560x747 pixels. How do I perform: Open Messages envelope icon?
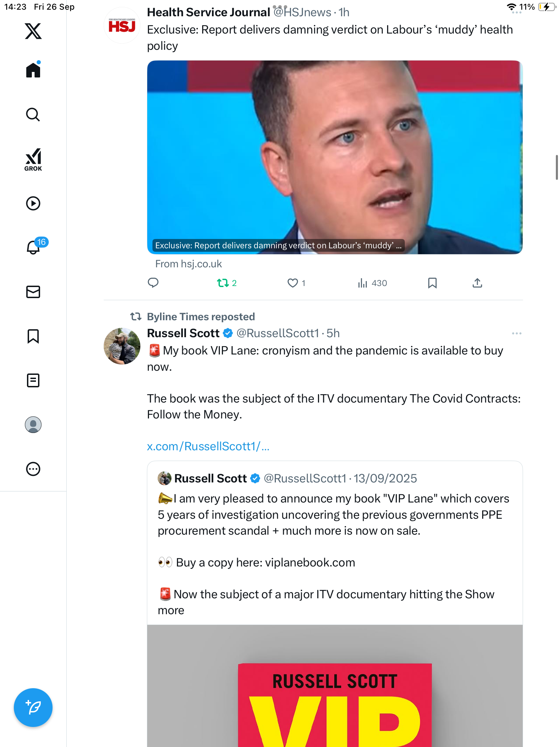tap(33, 292)
